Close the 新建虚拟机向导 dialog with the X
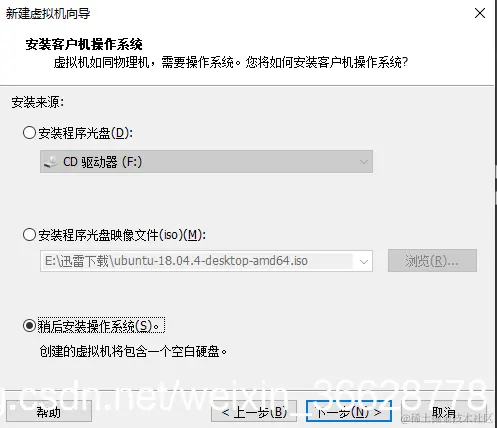Screen dimensions: 497x428 480,13
